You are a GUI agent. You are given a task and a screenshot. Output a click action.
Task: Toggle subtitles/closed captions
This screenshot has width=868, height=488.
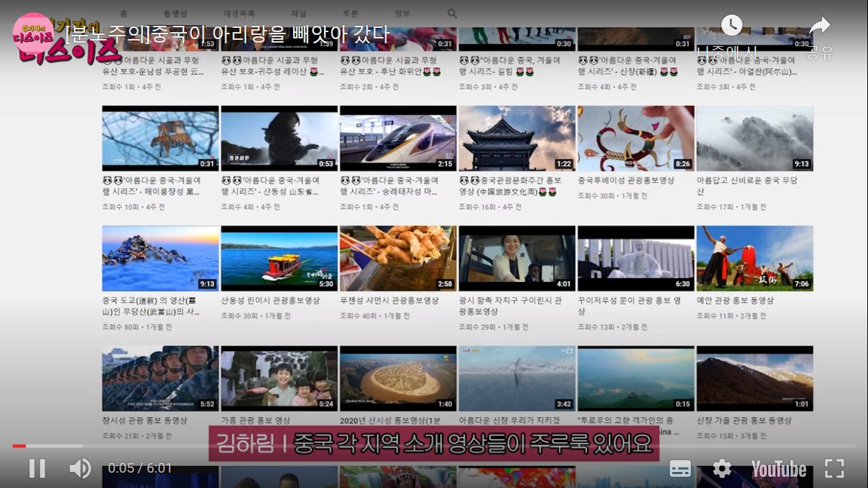pos(680,468)
